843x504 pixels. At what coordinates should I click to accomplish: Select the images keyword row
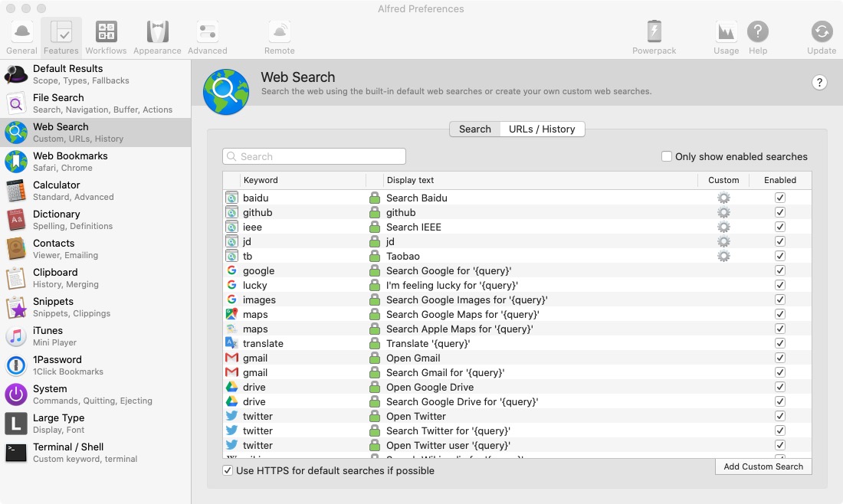(x=517, y=299)
